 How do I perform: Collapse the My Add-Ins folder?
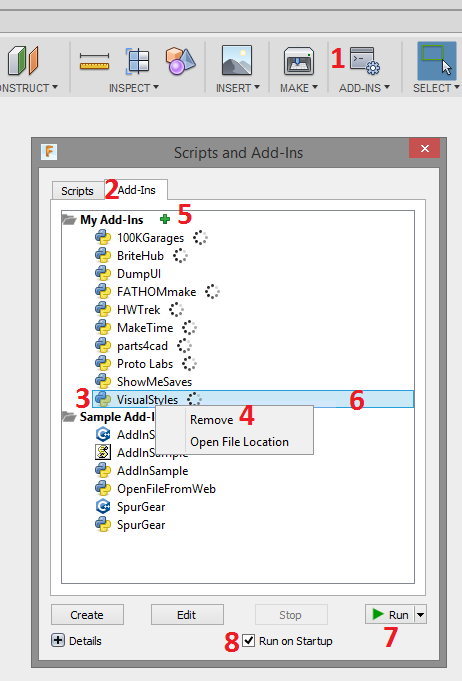69,219
